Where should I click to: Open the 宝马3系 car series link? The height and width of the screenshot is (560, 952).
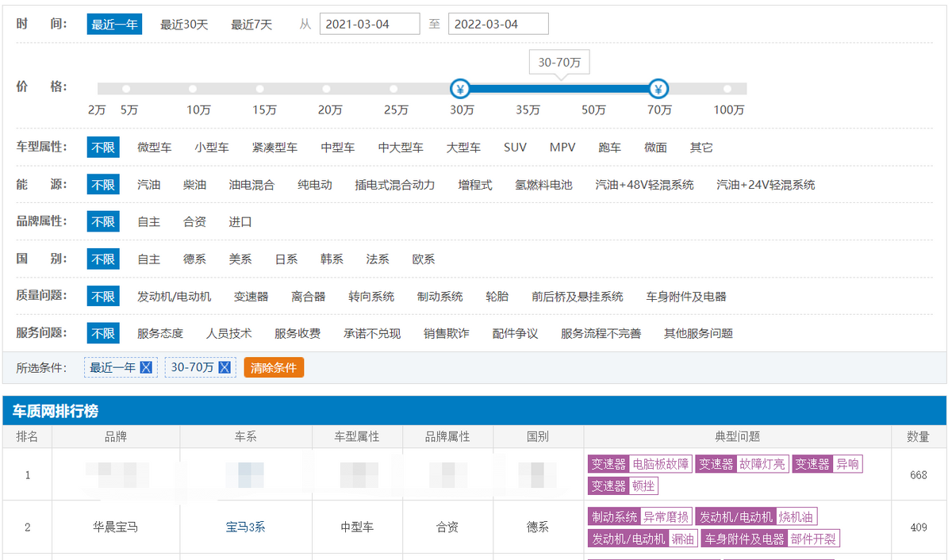245,527
